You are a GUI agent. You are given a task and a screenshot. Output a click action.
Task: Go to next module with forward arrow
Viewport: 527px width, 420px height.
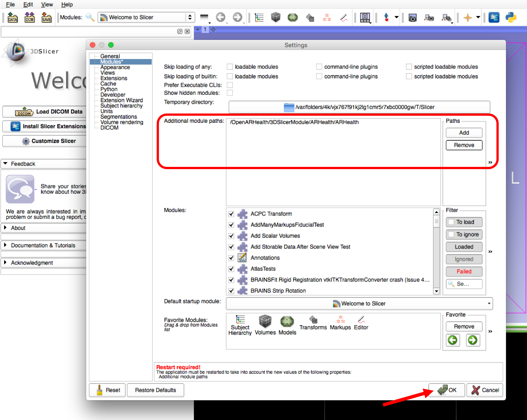(x=237, y=17)
